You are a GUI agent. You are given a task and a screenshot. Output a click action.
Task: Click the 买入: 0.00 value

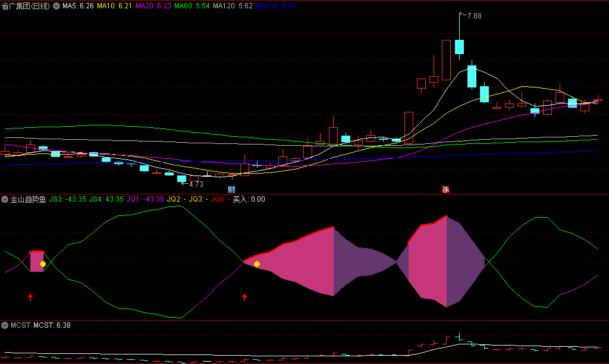point(249,199)
